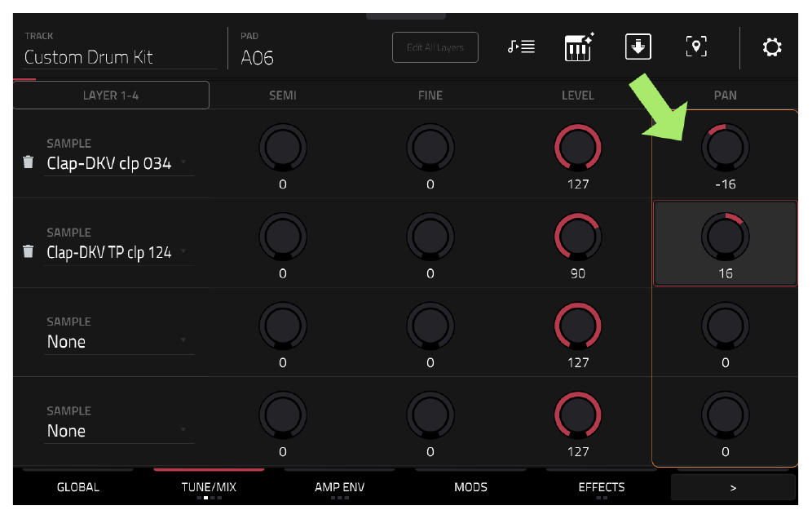The image size is (812, 519).
Task: Open the Clap-DKV clp 034 sample dropdown
Action: pyautogui.click(x=119, y=163)
